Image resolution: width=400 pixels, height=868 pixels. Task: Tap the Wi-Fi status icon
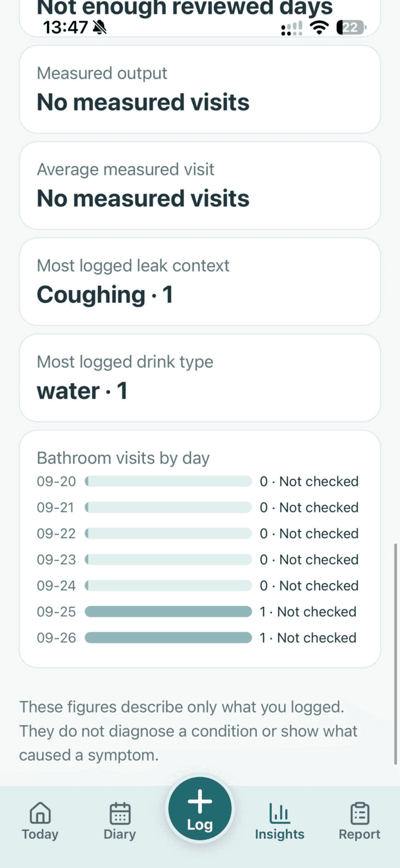tap(318, 27)
